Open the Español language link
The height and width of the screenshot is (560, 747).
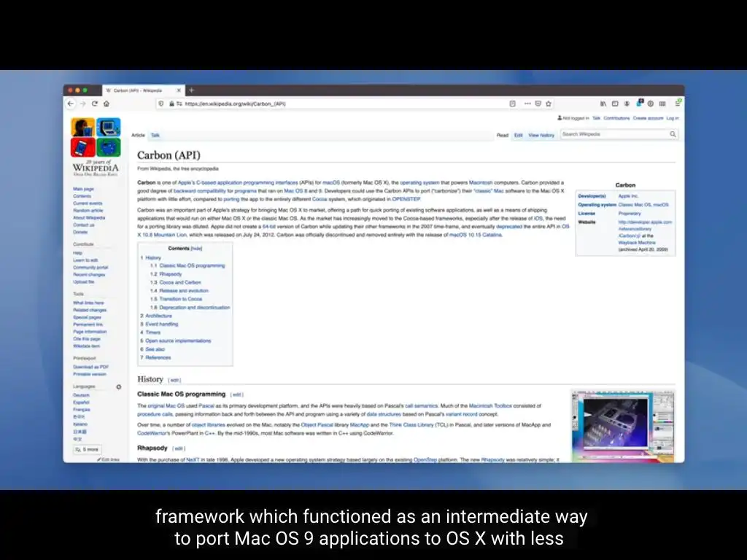(x=81, y=402)
